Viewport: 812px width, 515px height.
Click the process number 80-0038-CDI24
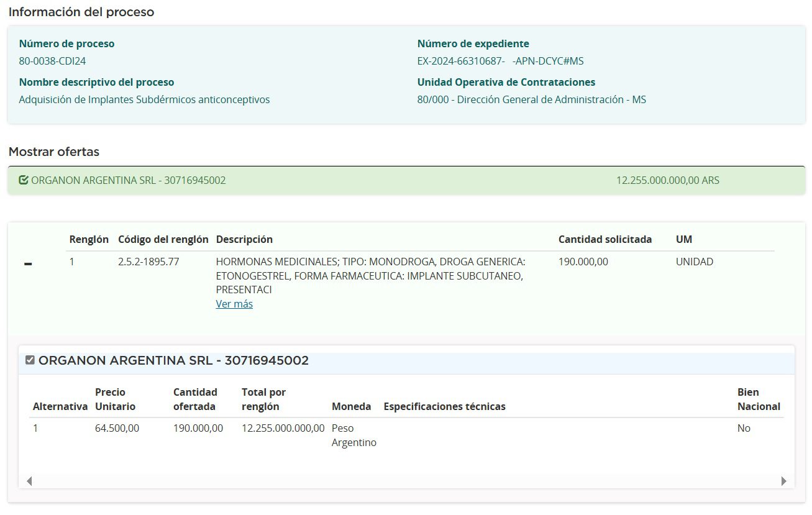coord(52,61)
